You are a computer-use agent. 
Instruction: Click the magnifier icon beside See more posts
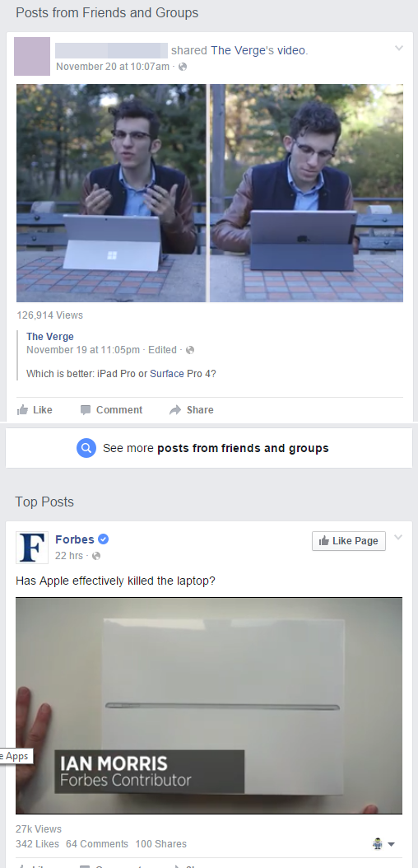(86, 448)
